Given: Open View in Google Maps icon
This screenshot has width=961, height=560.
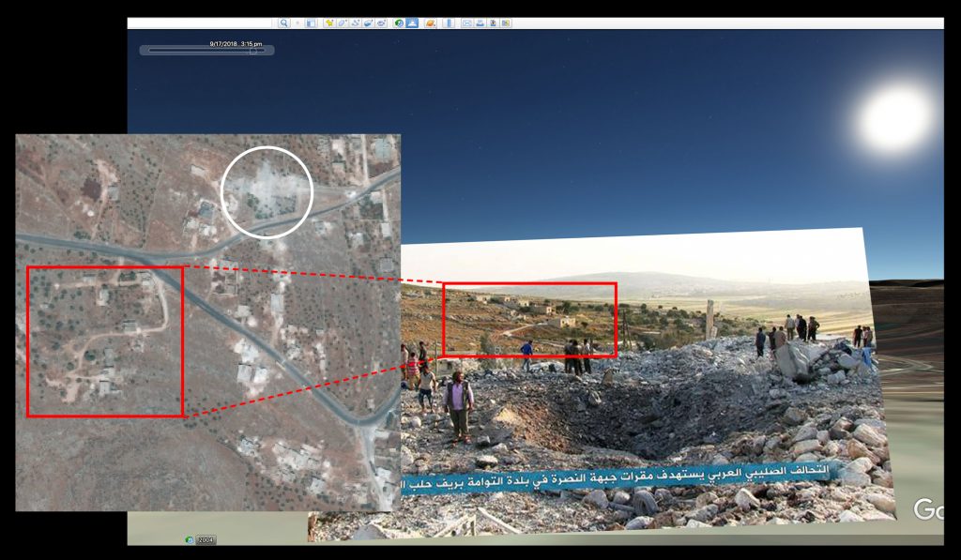Looking at the screenshot, I should [x=506, y=23].
